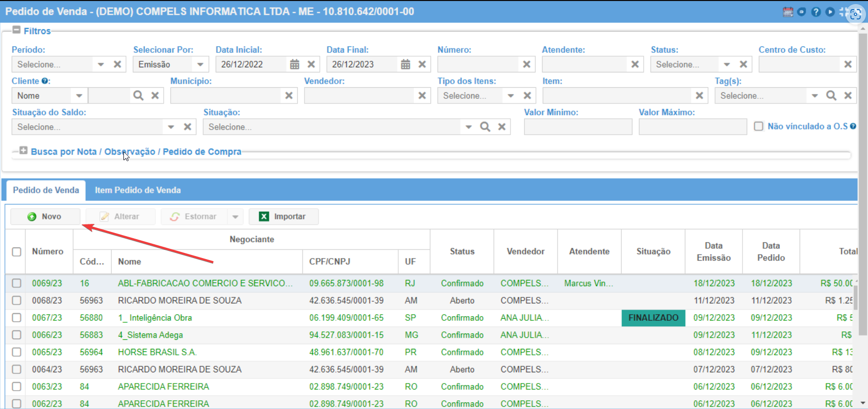Toggle the select-all checkbox in table header

point(17,251)
